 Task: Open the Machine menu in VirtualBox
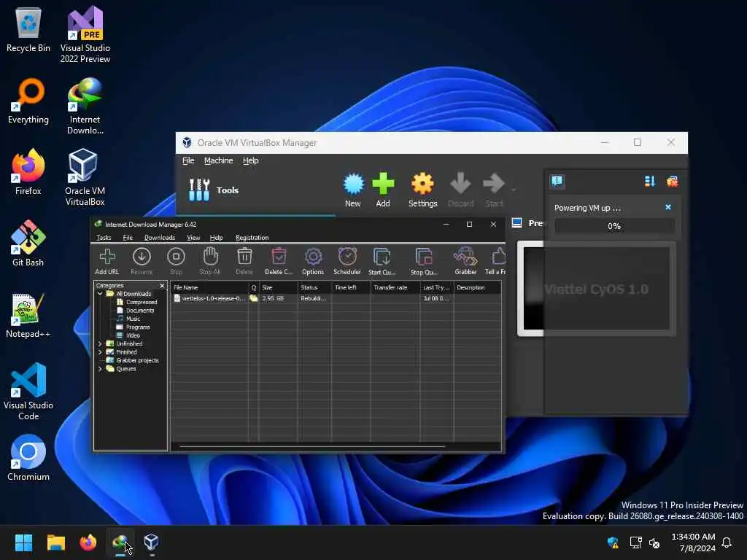point(219,160)
